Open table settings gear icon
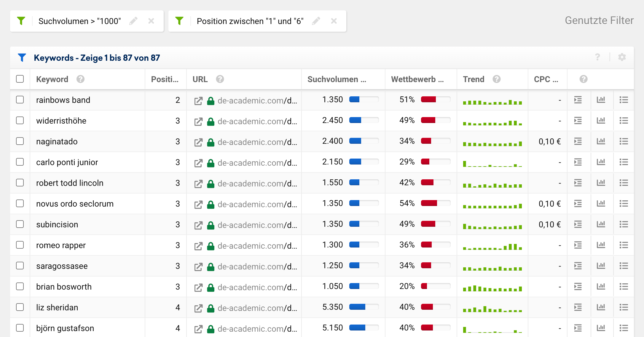Viewport: 644px width, 337px height. click(622, 57)
